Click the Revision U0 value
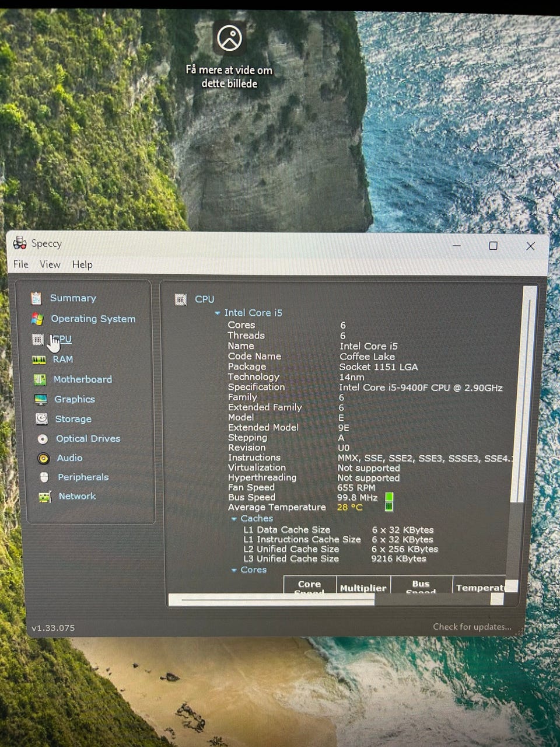The width and height of the screenshot is (560, 747). 344,448
